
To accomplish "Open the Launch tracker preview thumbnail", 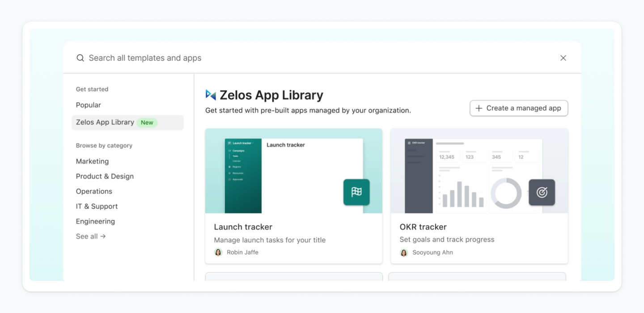I will click(294, 171).
